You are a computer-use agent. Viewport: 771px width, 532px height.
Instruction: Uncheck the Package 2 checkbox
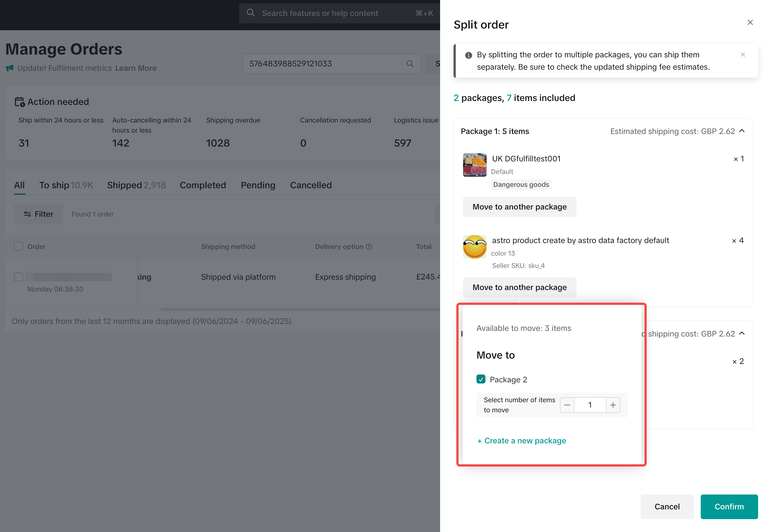481,379
